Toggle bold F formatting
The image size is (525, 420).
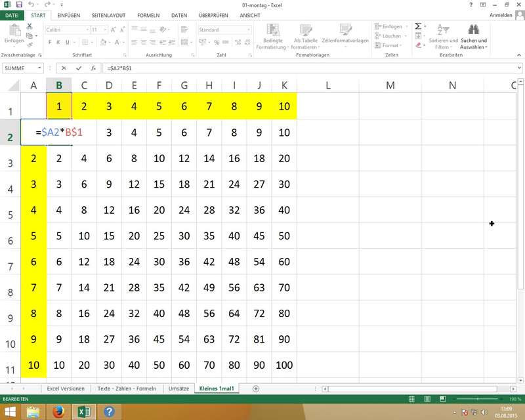pyautogui.click(x=50, y=42)
